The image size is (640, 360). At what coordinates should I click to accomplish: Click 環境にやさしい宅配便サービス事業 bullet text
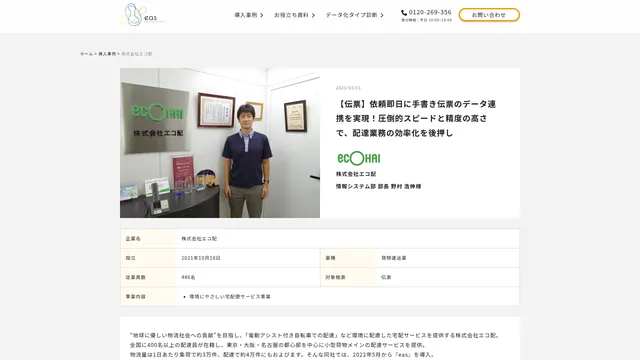tap(230, 297)
